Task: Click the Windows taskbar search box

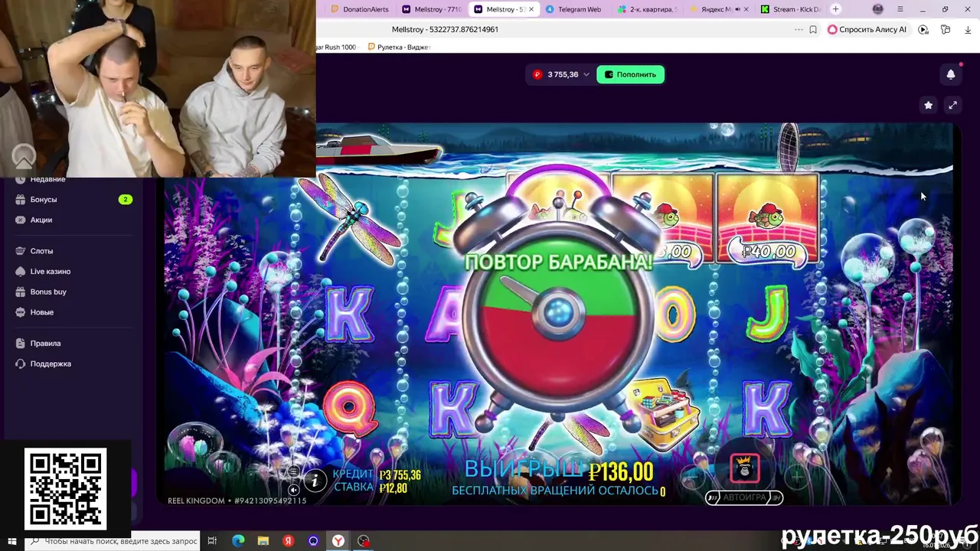Action: [113, 541]
